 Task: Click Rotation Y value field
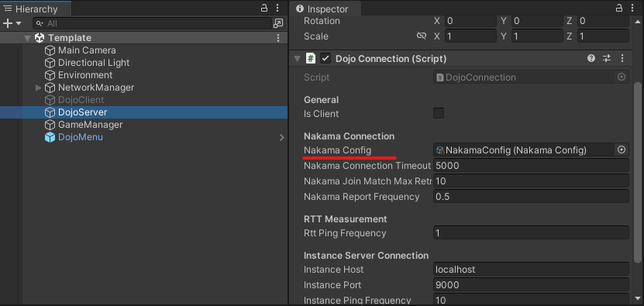coord(537,21)
